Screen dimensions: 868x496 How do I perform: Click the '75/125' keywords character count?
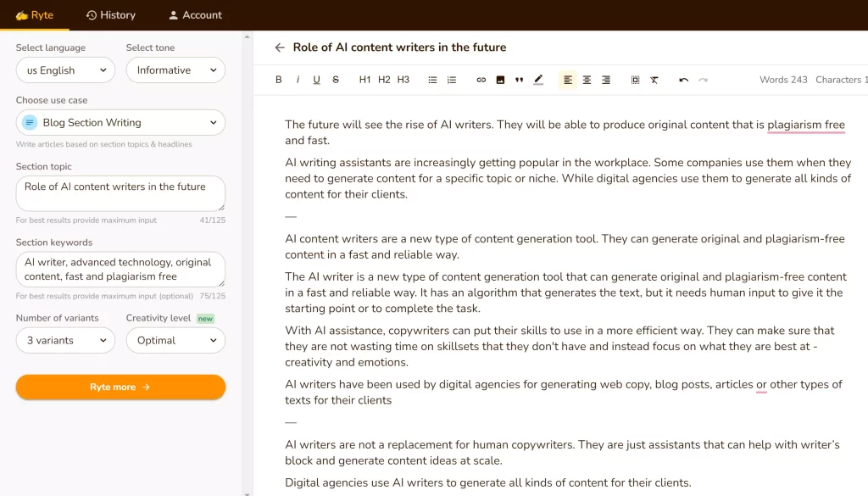click(x=213, y=296)
